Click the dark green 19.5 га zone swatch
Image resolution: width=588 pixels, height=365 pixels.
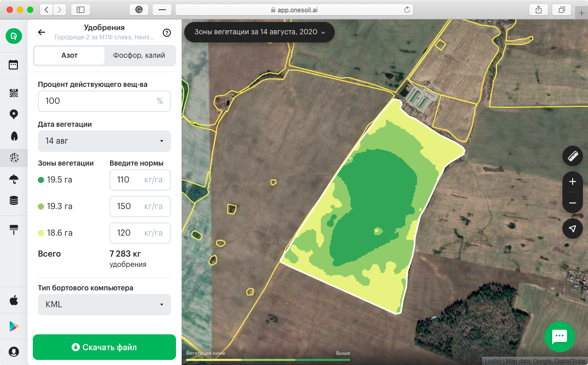tap(41, 180)
